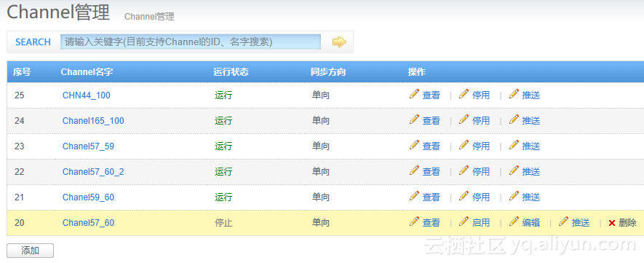Click 推送 link for Chanel57_59
This screenshot has height=263, width=644.
tap(530, 146)
